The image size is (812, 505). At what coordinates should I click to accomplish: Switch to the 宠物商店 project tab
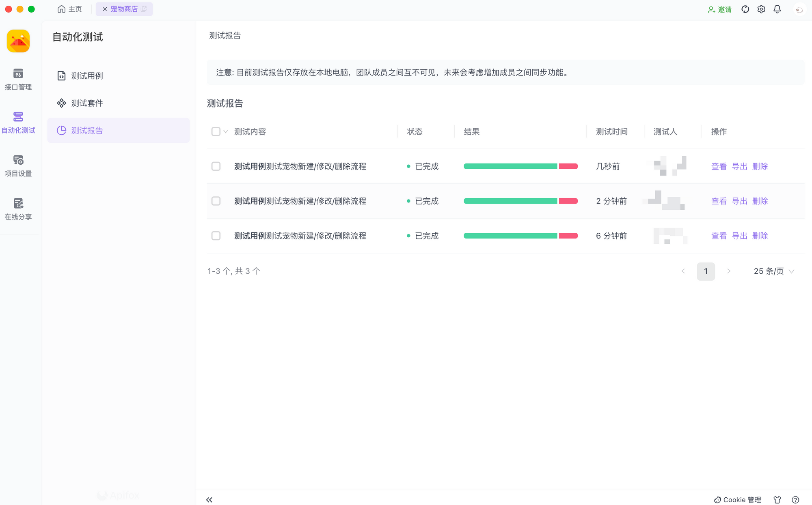pos(124,9)
